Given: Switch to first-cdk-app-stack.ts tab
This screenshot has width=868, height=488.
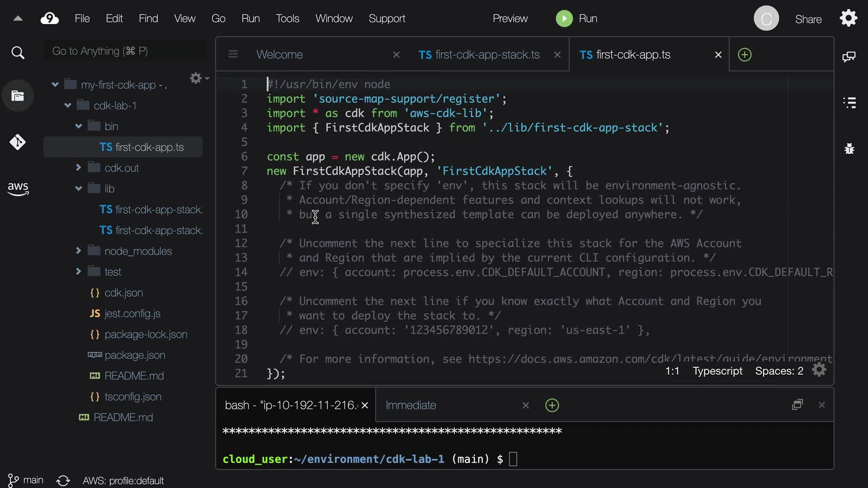Looking at the screenshot, I should (x=479, y=55).
